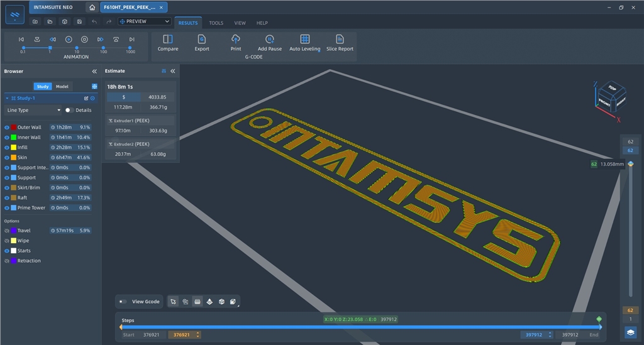Click the Export G-code icon
Screen dimensions: 644x345
pos(202,40)
